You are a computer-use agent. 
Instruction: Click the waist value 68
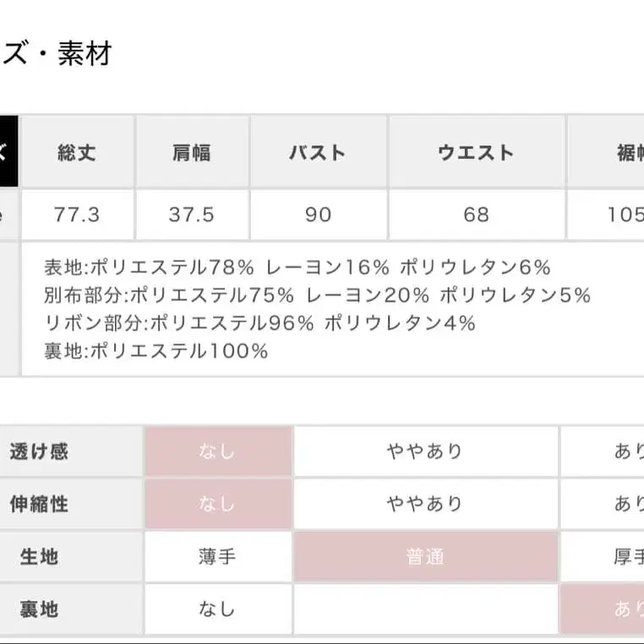tap(476, 215)
